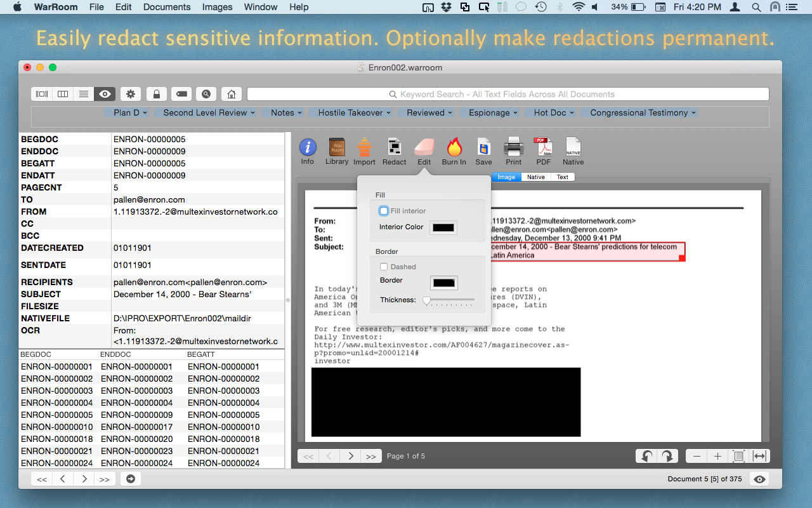
Task: Open the Congressional Testimony dropdown
Action: tap(643, 112)
